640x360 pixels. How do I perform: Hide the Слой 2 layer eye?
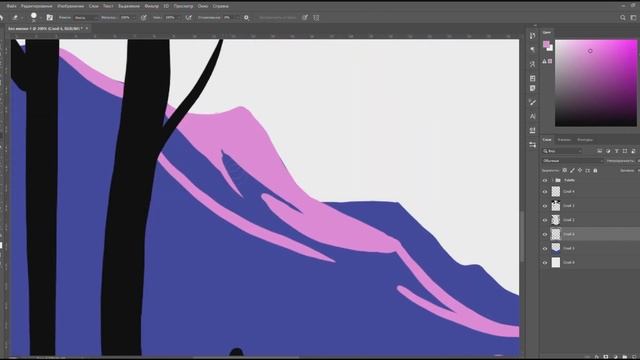pos(545,220)
